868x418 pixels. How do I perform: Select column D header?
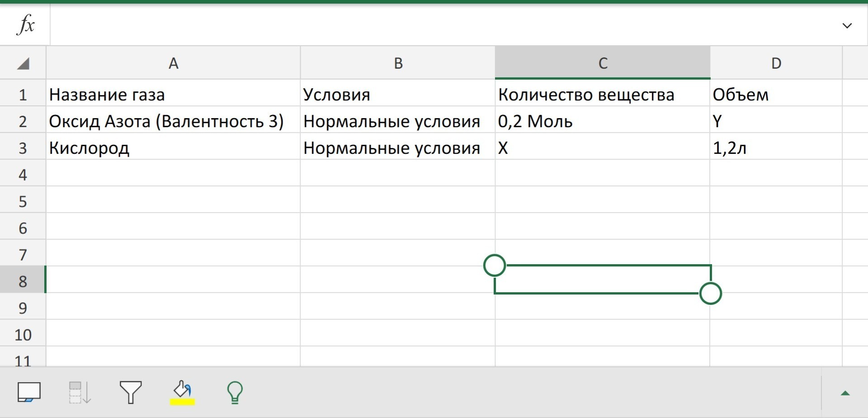coord(776,63)
